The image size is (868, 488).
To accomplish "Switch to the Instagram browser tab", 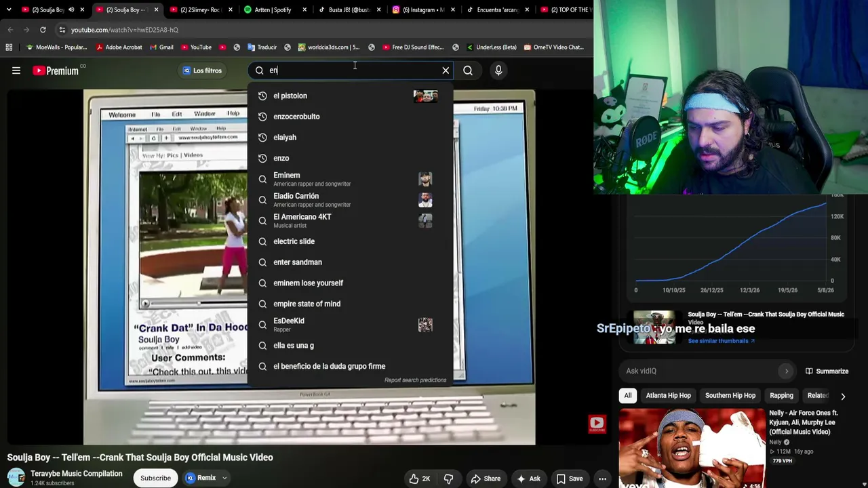I will [x=422, y=9].
